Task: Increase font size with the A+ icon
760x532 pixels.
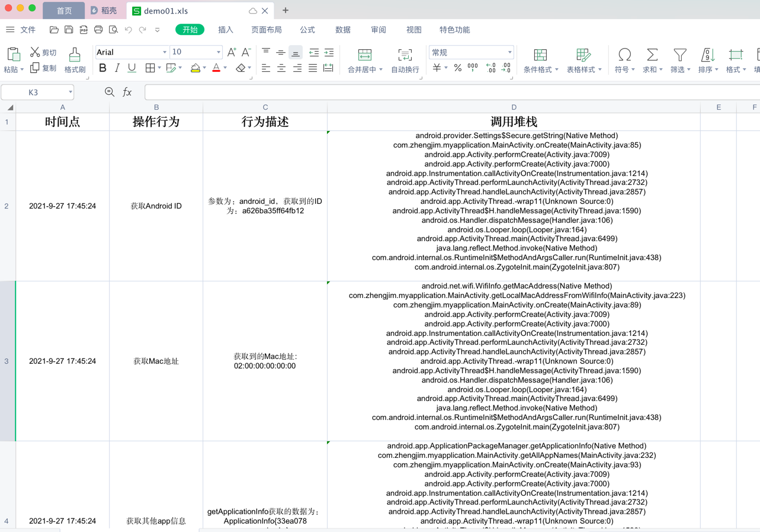Action: click(232, 52)
